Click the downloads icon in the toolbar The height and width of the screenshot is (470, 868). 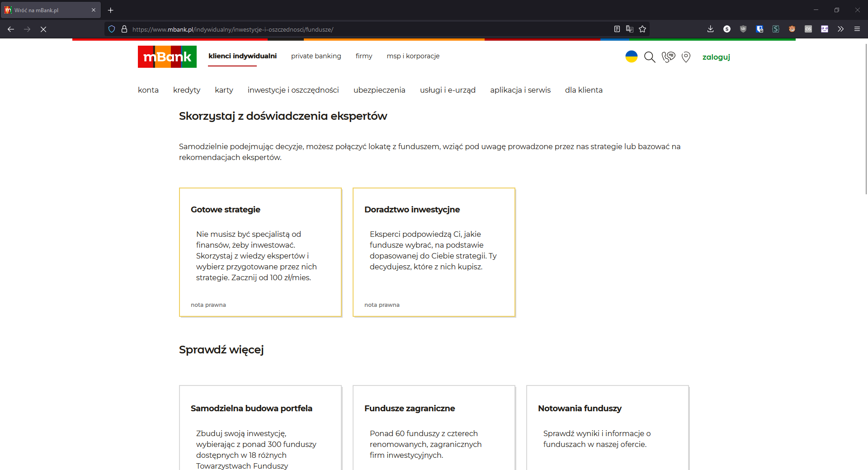coord(710,29)
